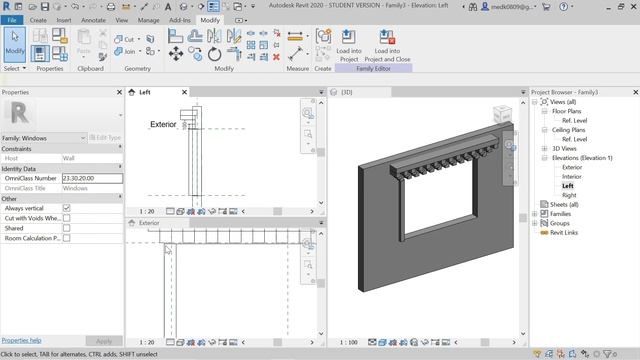Image resolution: width=640 pixels, height=360 pixels.
Task: Select the Rotate tool
Action: pyautogui.click(x=214, y=53)
